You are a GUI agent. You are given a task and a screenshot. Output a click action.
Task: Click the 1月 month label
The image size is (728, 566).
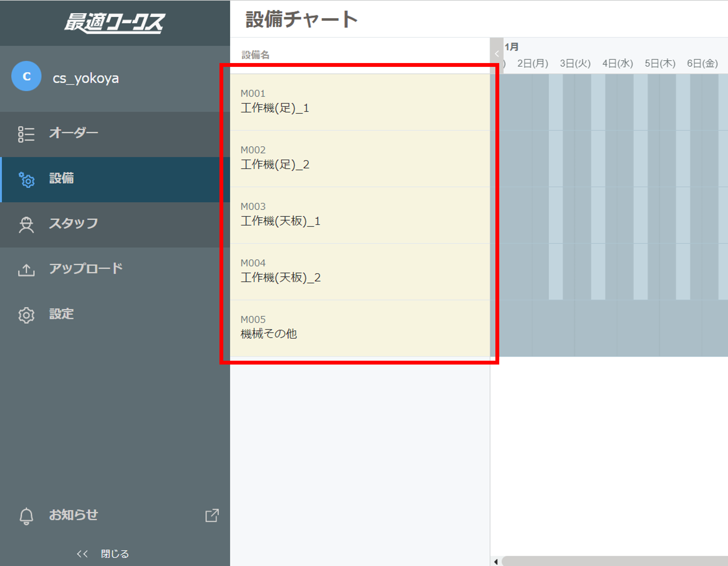[511, 47]
